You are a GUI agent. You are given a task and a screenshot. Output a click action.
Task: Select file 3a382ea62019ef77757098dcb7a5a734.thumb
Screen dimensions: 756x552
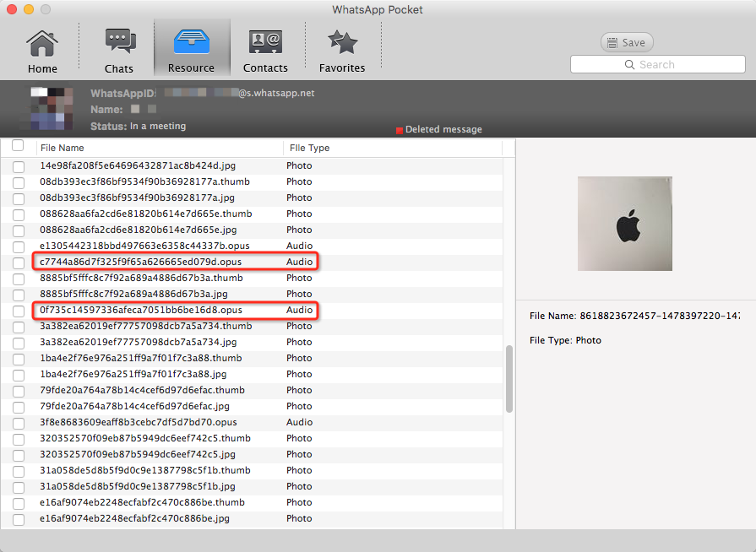[x=145, y=326]
